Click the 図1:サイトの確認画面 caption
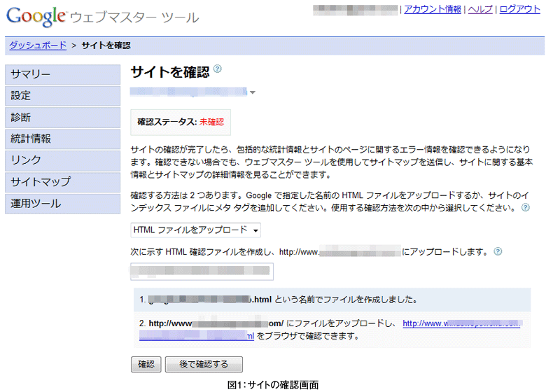 273,385
